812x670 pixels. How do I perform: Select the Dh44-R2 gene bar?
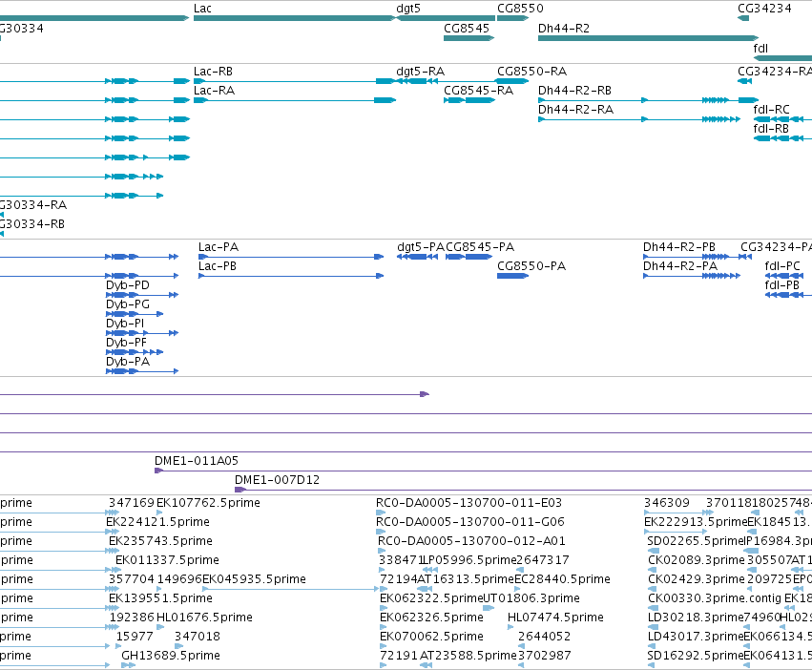(x=648, y=38)
